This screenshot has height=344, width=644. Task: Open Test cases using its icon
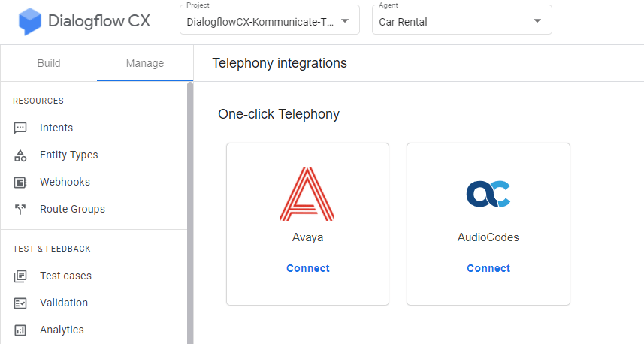(20, 276)
